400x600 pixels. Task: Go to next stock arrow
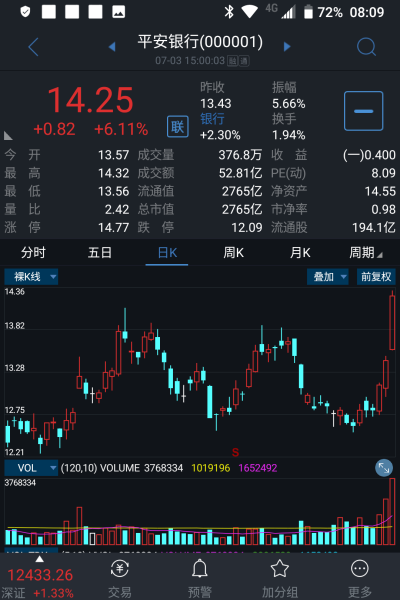(x=287, y=47)
